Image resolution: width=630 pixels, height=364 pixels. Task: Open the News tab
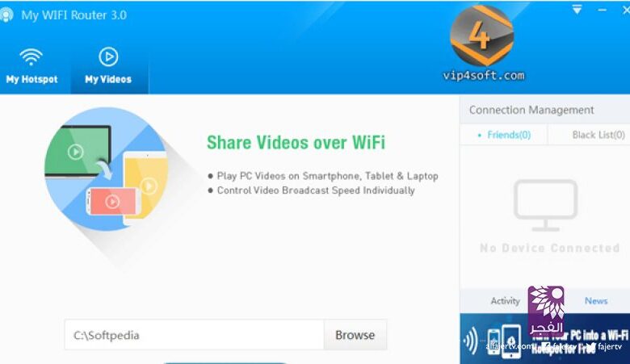(596, 300)
